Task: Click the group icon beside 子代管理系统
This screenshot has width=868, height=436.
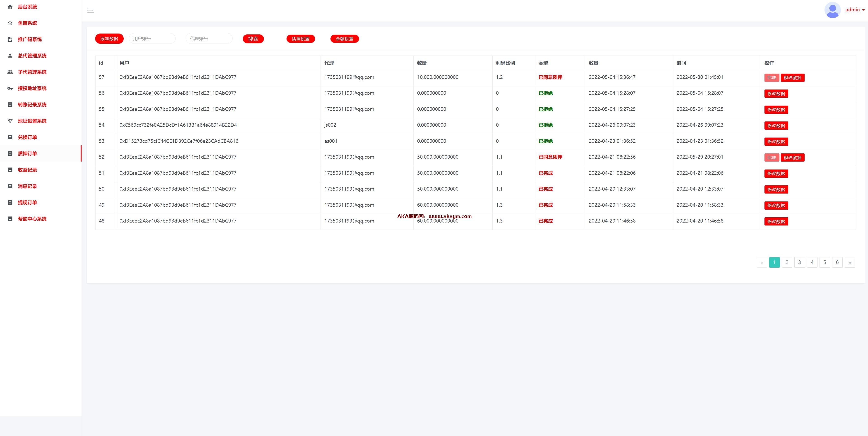Action: [x=10, y=72]
